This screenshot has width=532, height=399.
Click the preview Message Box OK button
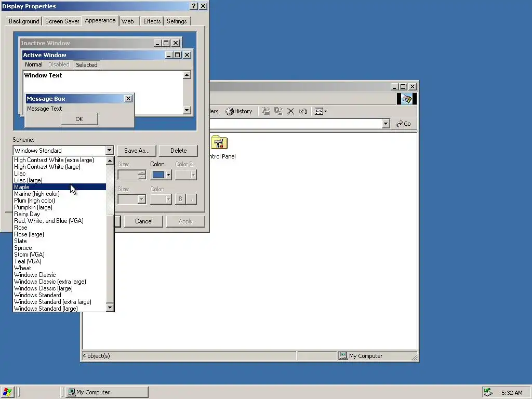coord(79,119)
